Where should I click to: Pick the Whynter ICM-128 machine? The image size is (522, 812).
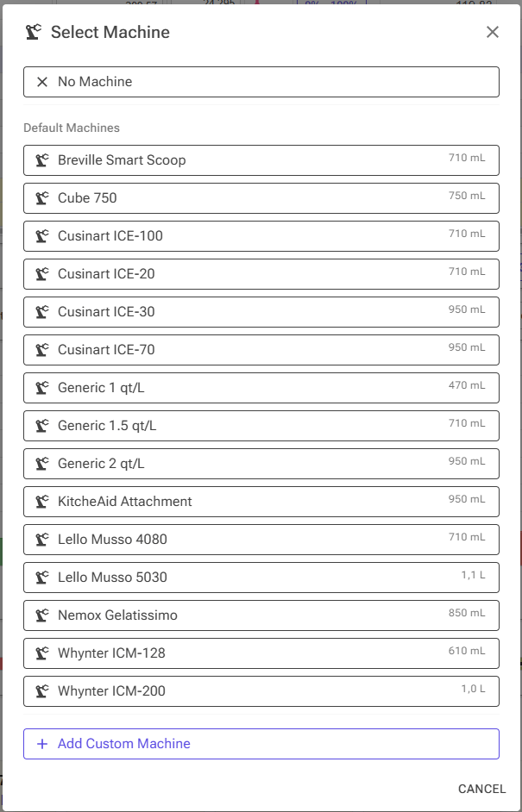[x=261, y=653]
